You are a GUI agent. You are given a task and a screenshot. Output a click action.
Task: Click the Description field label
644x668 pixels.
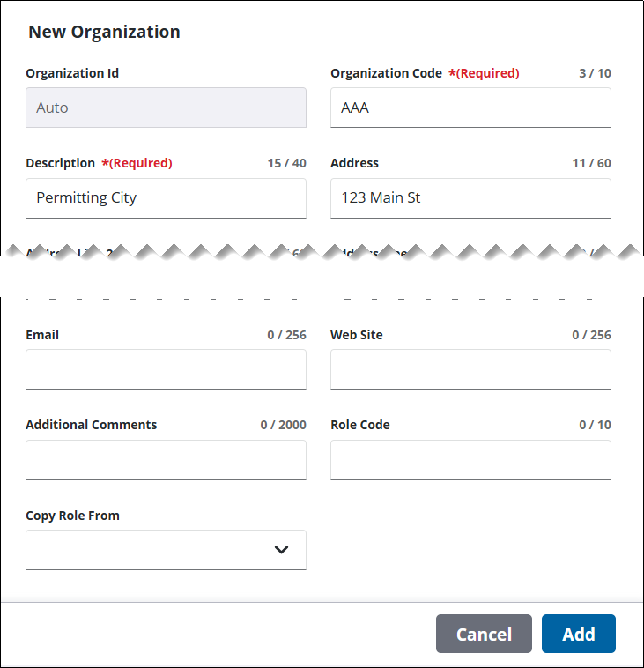pyautogui.click(x=60, y=163)
